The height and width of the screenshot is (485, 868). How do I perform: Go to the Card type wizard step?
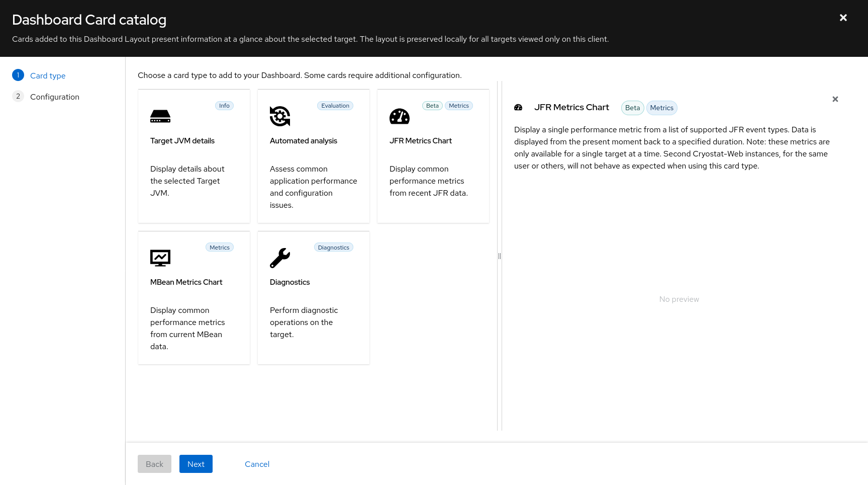48,75
